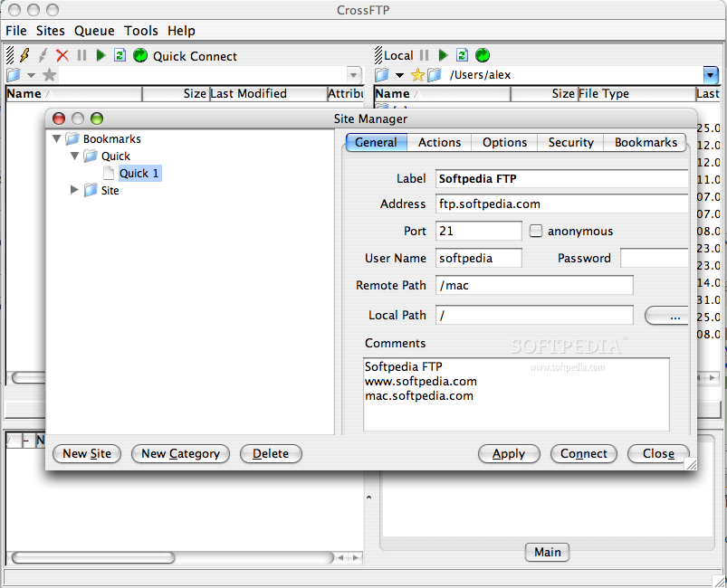The image size is (727, 588).
Task: Click into the Port field
Action: 479,231
